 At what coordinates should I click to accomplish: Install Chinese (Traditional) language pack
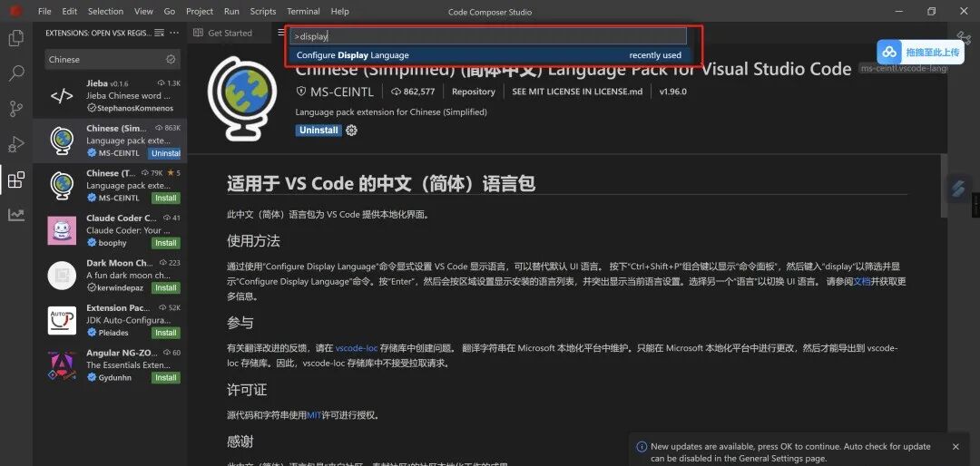point(166,198)
